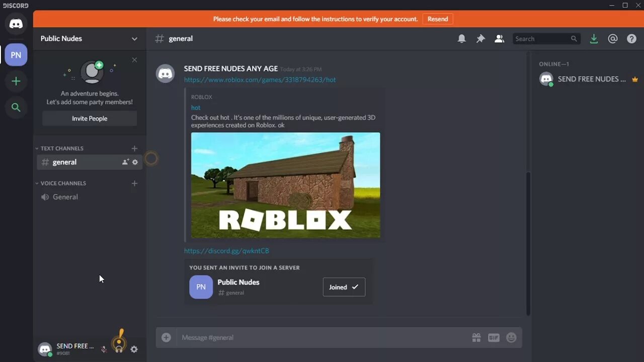The width and height of the screenshot is (644, 362).
Task: Open pinned messages pin icon
Action: click(x=480, y=39)
